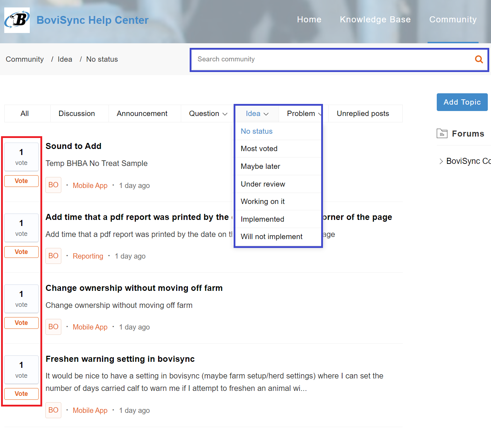The width and height of the screenshot is (491, 448).
Task: Select Under review status filter
Action: click(x=278, y=184)
